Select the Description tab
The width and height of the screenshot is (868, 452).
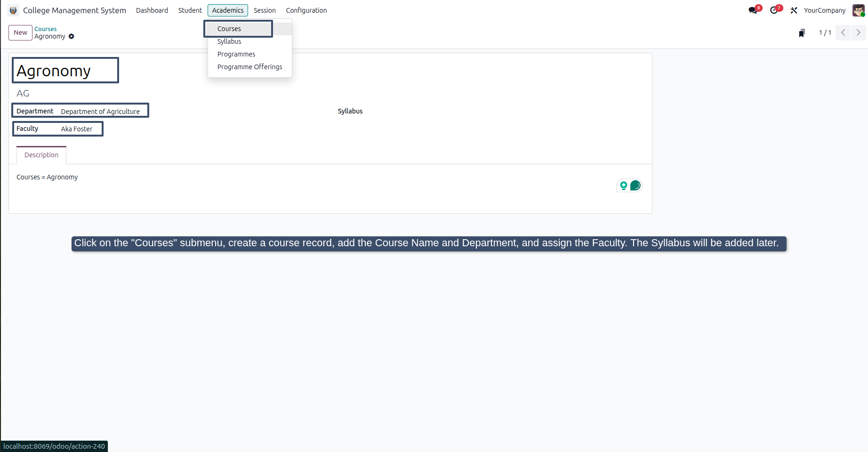(x=41, y=155)
